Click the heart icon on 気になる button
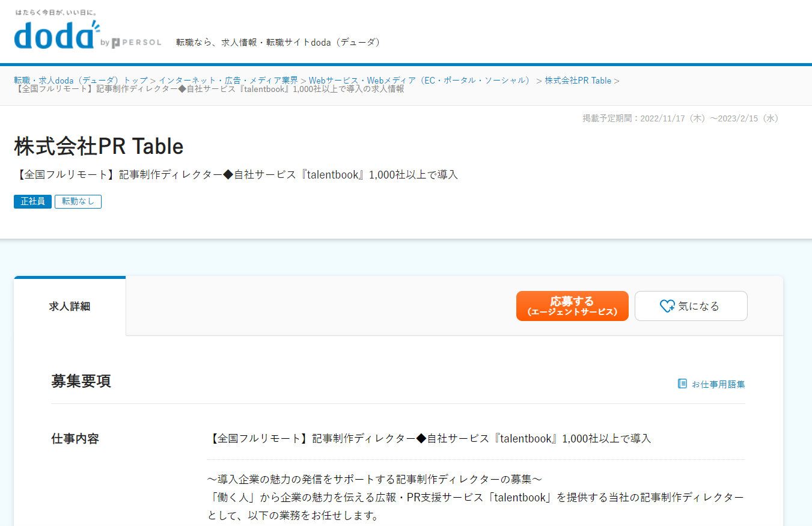Viewport: 812px width, 526px height. point(667,306)
